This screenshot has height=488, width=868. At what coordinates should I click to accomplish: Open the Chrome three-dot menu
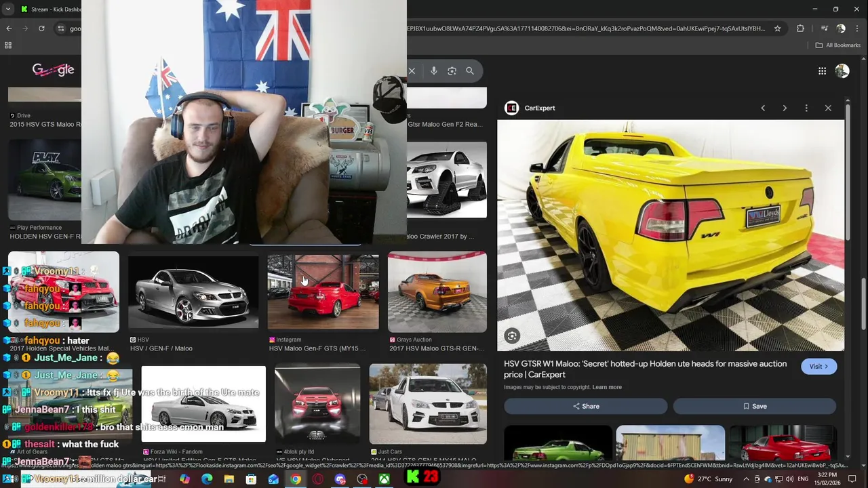pyautogui.click(x=857, y=28)
